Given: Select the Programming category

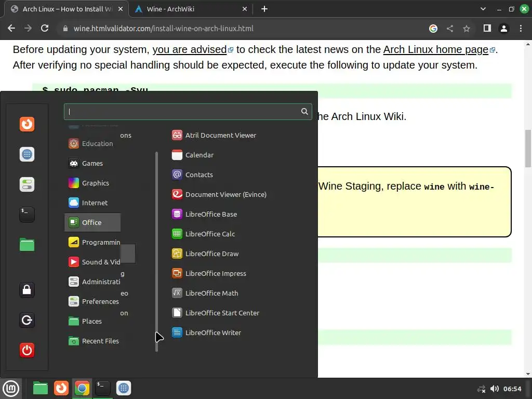Looking at the screenshot, I should (92, 242).
